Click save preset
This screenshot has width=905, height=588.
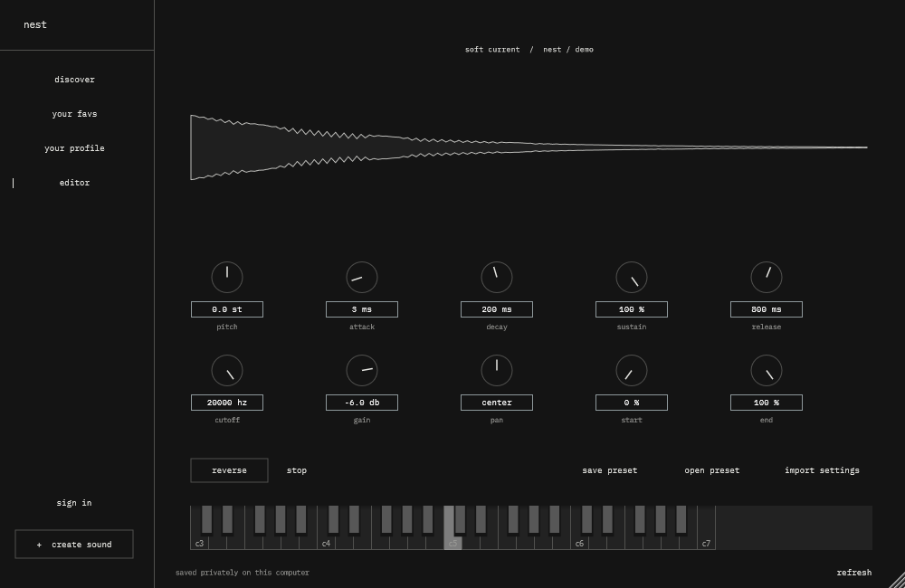click(609, 470)
